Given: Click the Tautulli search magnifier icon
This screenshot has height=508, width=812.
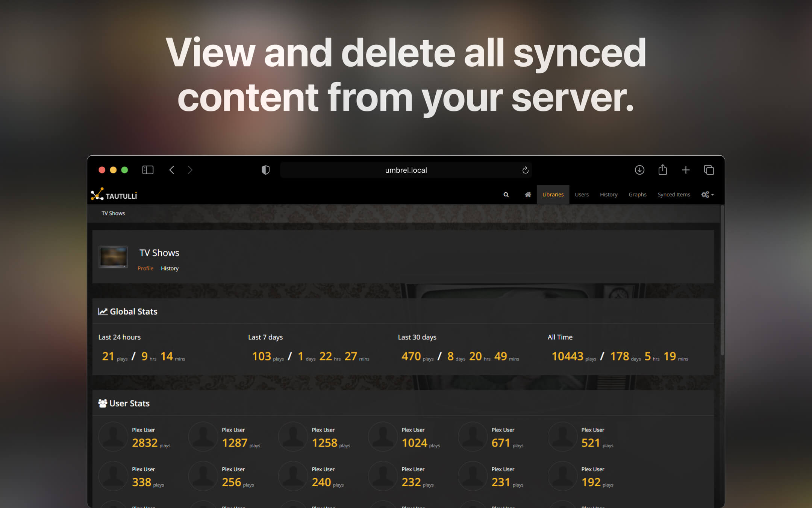Looking at the screenshot, I should click(x=506, y=195).
